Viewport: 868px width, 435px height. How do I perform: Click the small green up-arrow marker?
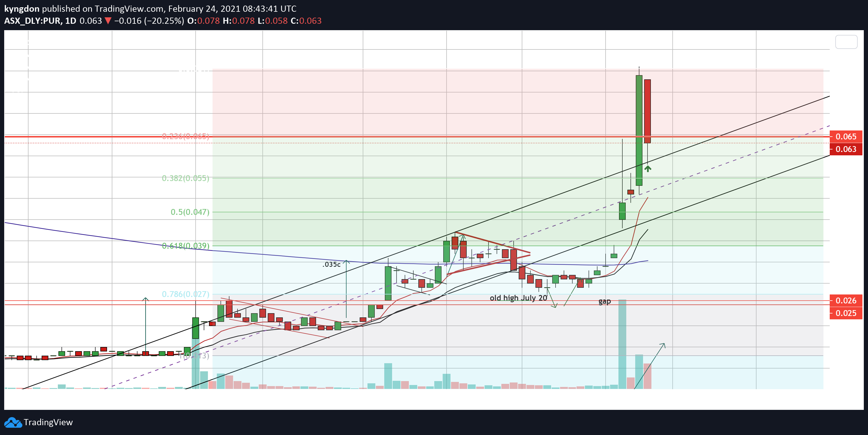pyautogui.click(x=648, y=168)
